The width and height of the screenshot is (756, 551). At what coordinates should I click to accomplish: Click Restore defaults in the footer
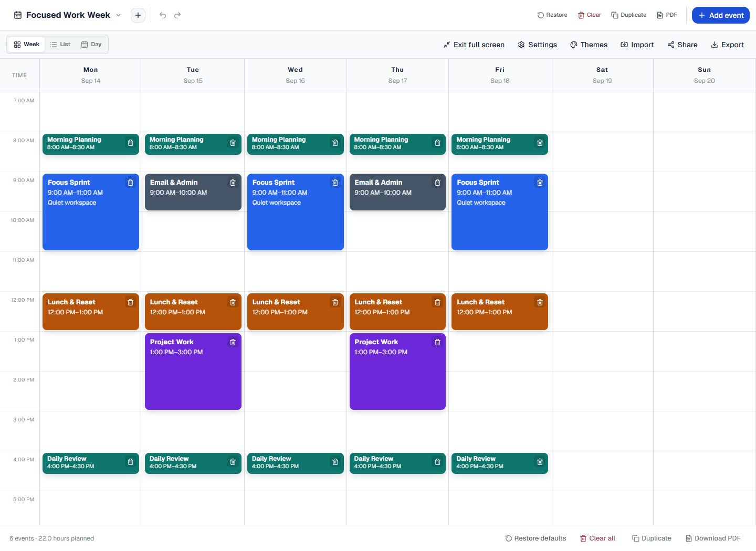coord(535,538)
